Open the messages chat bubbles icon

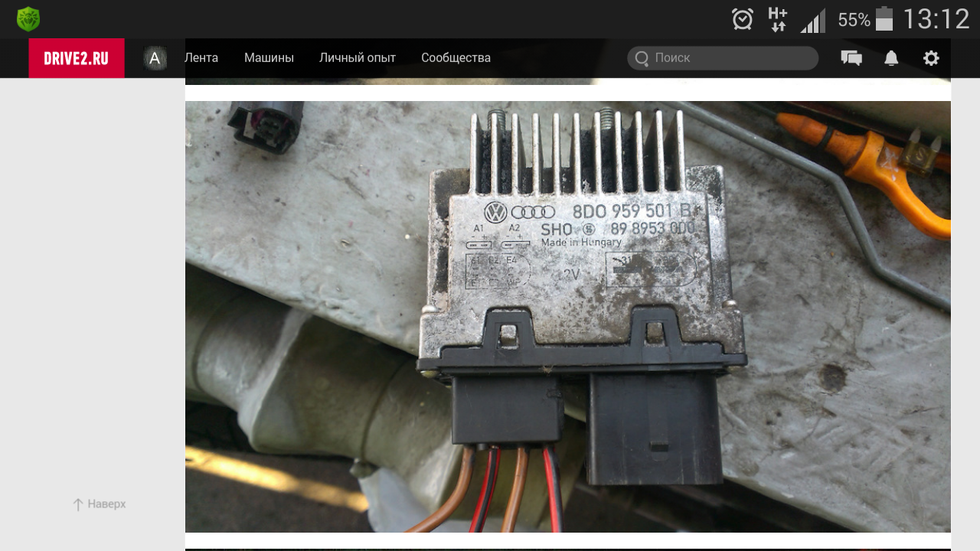[851, 58]
